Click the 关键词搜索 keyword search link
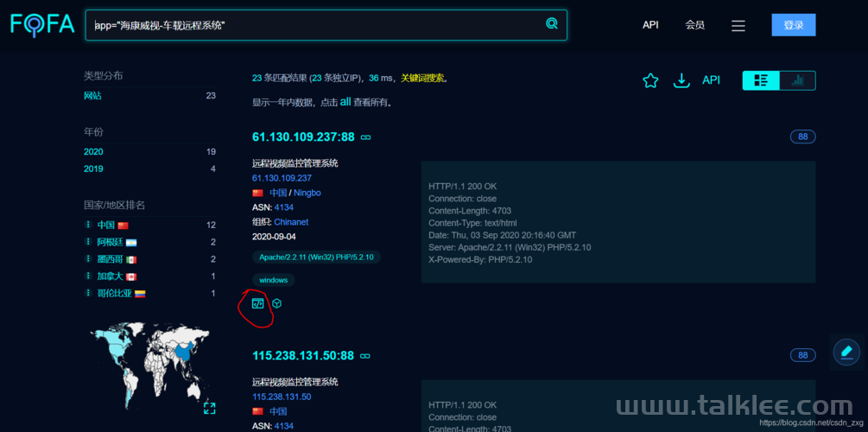Viewport: 868px width, 432px height. [422, 78]
